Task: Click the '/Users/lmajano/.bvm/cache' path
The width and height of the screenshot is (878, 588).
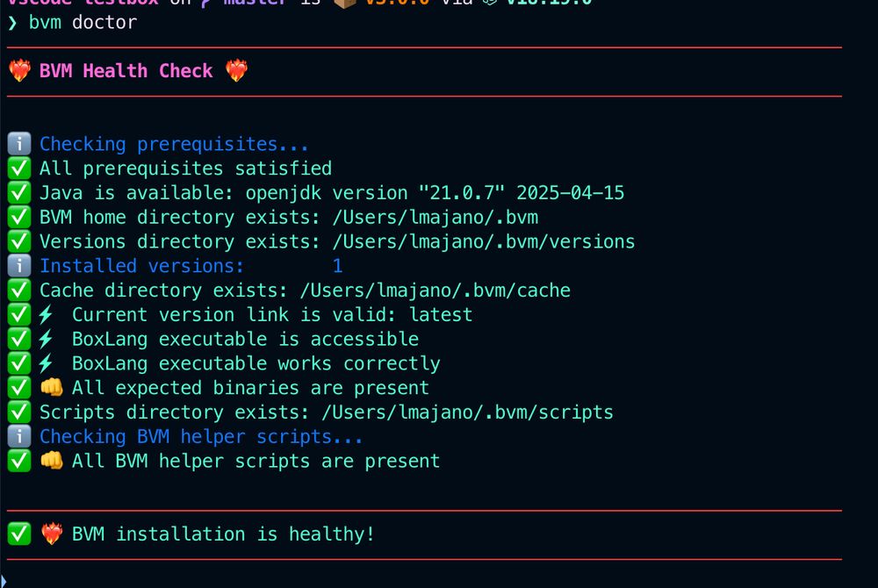Action: pyautogui.click(x=435, y=290)
